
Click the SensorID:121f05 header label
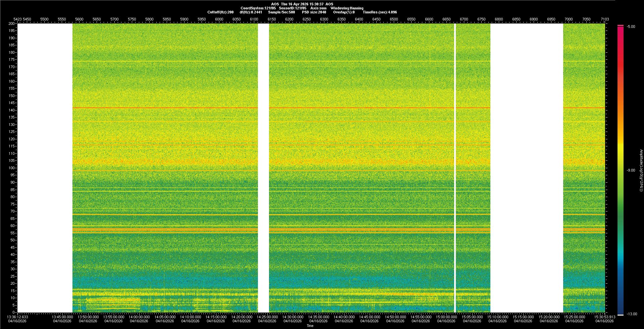[292, 8]
